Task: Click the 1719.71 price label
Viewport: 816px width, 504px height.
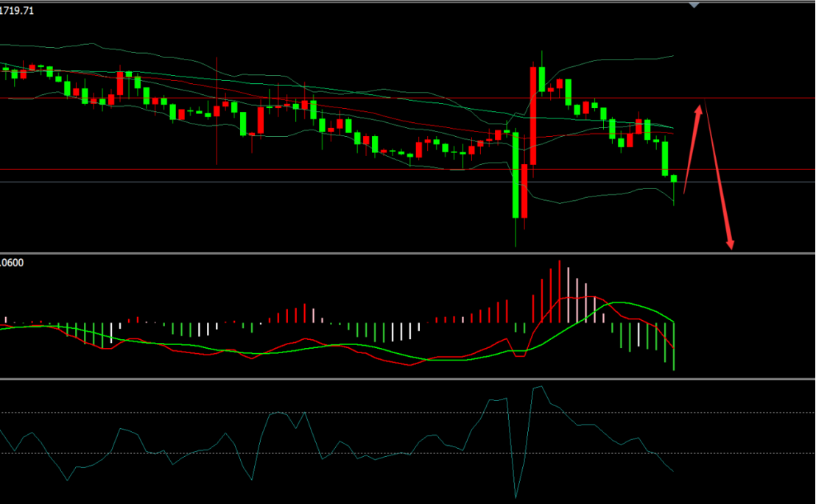Action: [x=17, y=11]
